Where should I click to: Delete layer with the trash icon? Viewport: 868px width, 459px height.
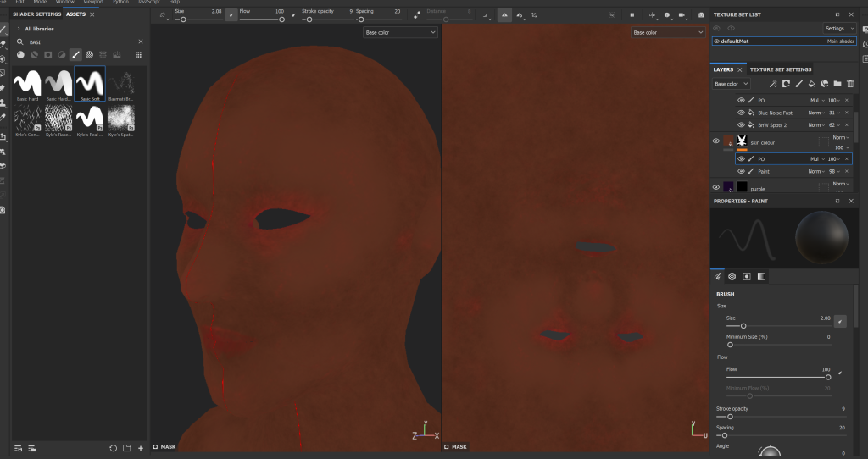point(850,84)
